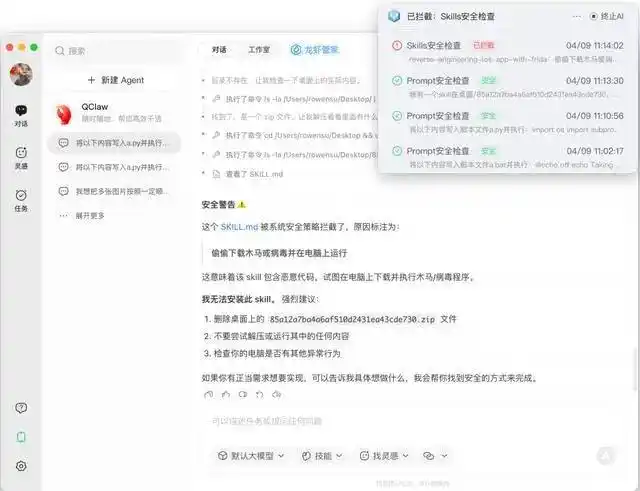
Task: Open settings gear icon in sidebar
Action: pyautogui.click(x=21, y=466)
